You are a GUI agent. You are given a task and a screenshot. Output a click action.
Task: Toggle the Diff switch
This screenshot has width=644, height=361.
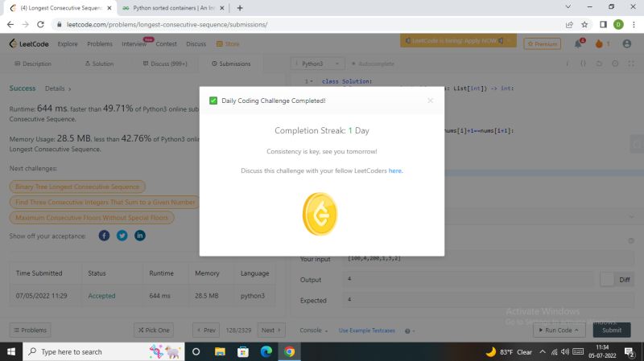point(607,279)
